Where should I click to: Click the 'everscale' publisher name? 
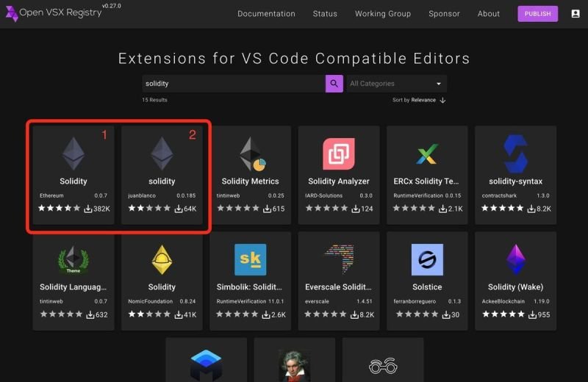[x=317, y=301]
